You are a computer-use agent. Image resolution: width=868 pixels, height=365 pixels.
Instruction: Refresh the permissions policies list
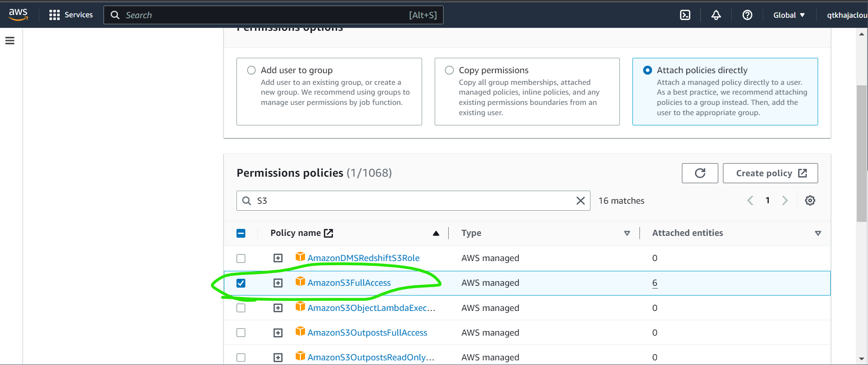coord(700,173)
